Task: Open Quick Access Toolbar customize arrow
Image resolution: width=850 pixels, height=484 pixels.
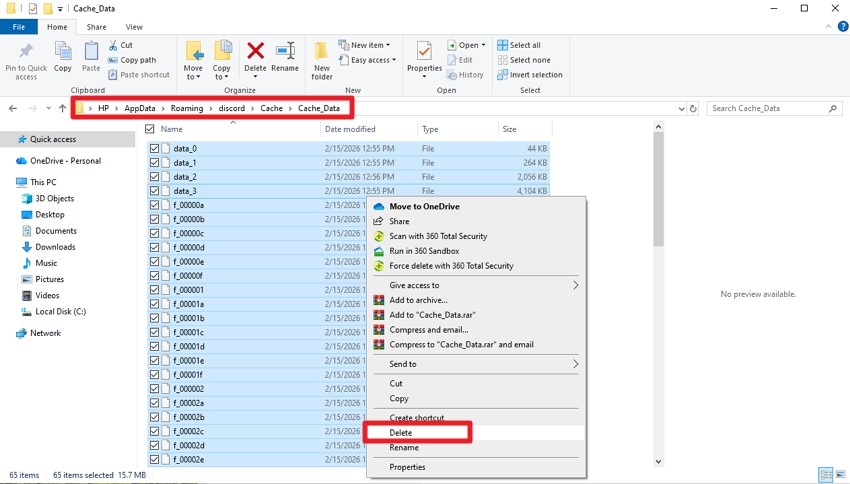Action: coord(60,9)
